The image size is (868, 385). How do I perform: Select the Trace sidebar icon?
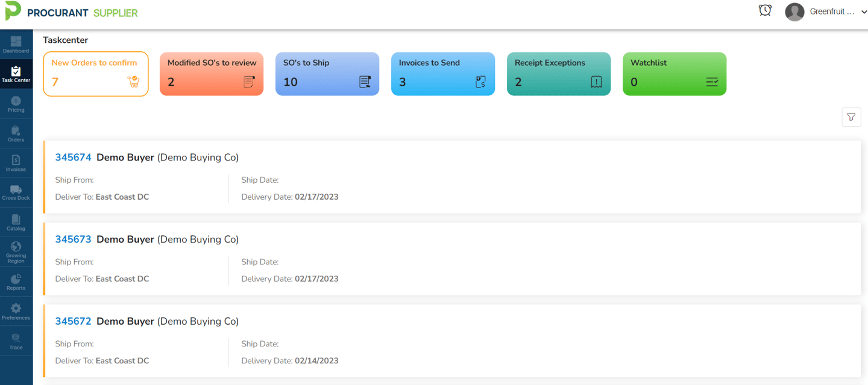tap(16, 340)
